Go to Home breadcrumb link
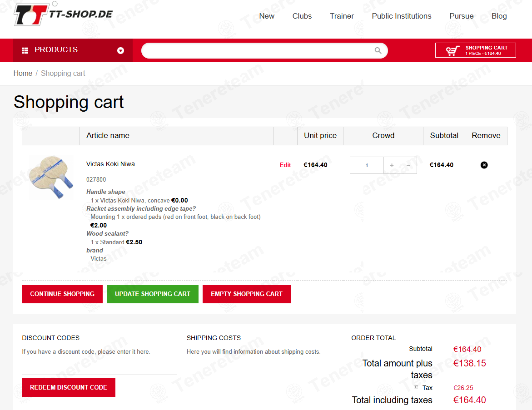Screen dimensions: 532x410 [x=23, y=73]
